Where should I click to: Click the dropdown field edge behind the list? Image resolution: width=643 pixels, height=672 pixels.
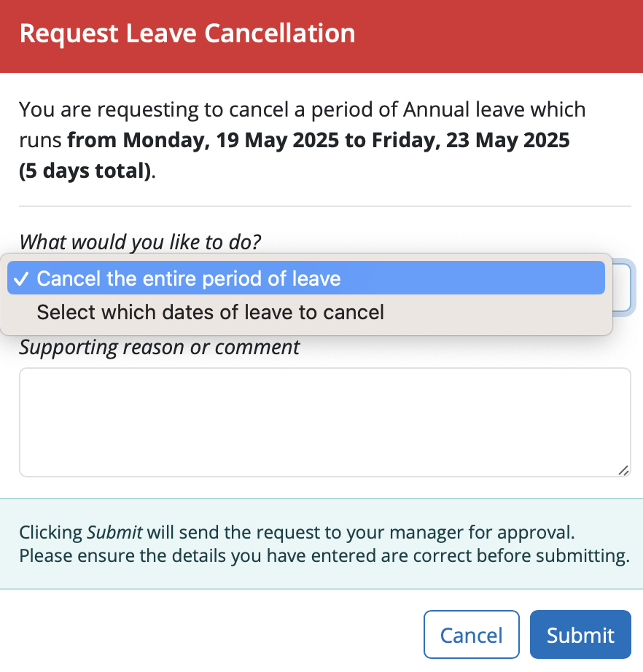623,288
